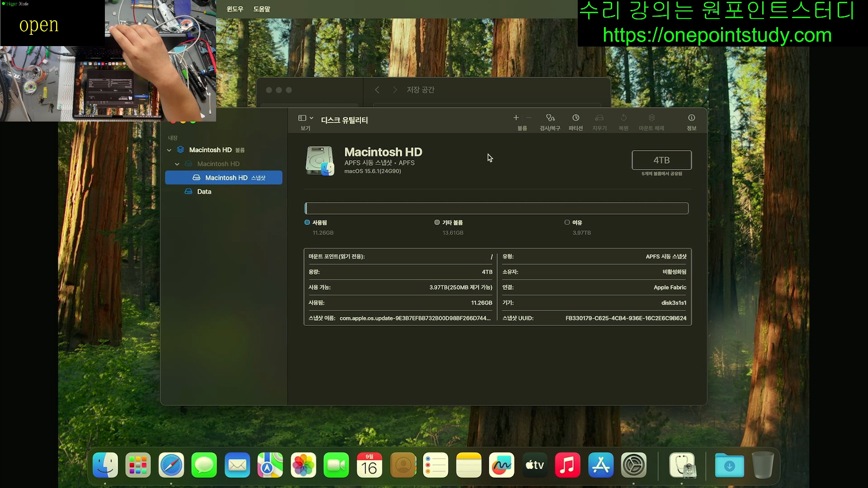Click the Partition (파티션) toolbar icon

coord(576,118)
